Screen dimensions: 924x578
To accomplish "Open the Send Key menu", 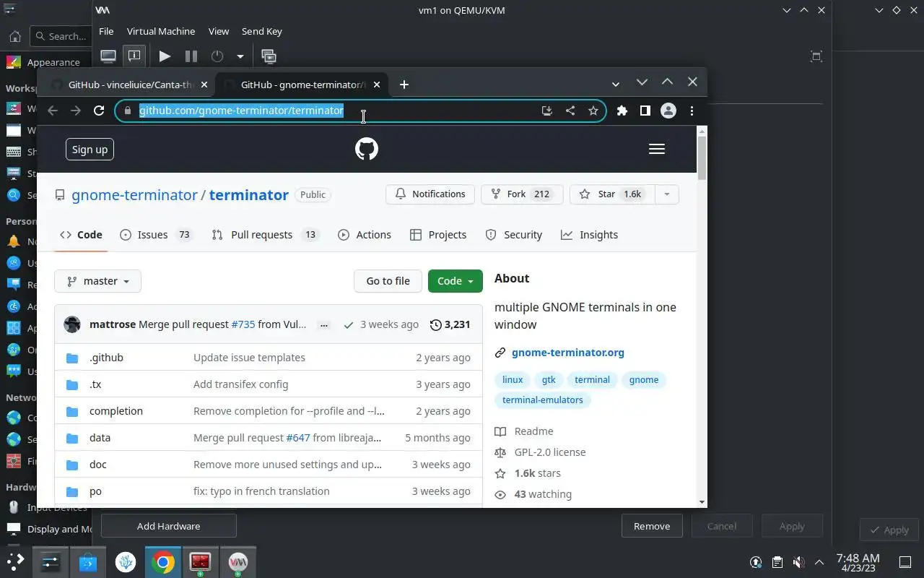I will [262, 31].
